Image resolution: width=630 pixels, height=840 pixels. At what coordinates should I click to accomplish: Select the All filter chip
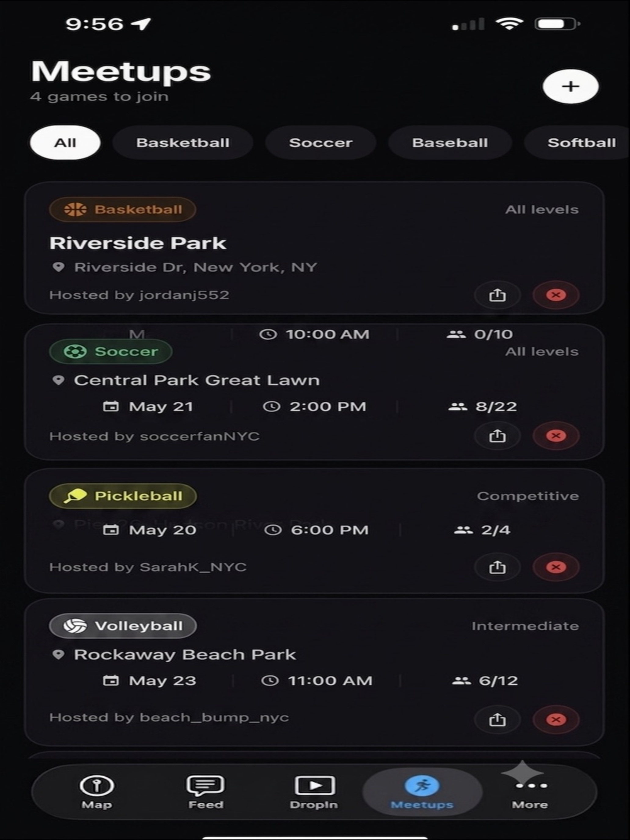(x=65, y=143)
